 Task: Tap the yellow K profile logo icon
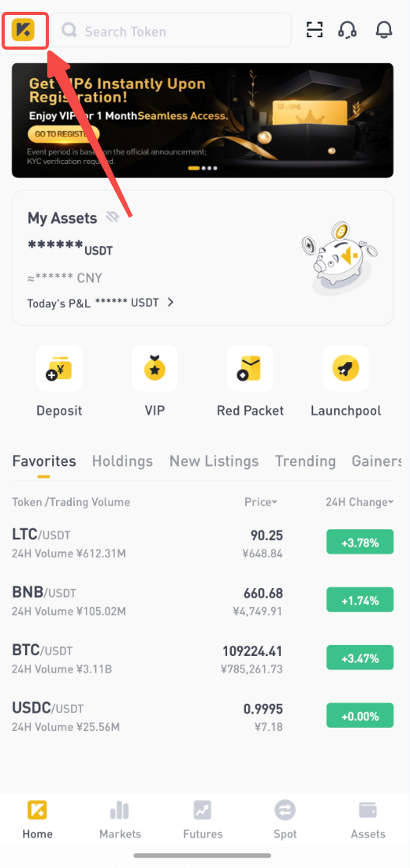[x=23, y=30]
